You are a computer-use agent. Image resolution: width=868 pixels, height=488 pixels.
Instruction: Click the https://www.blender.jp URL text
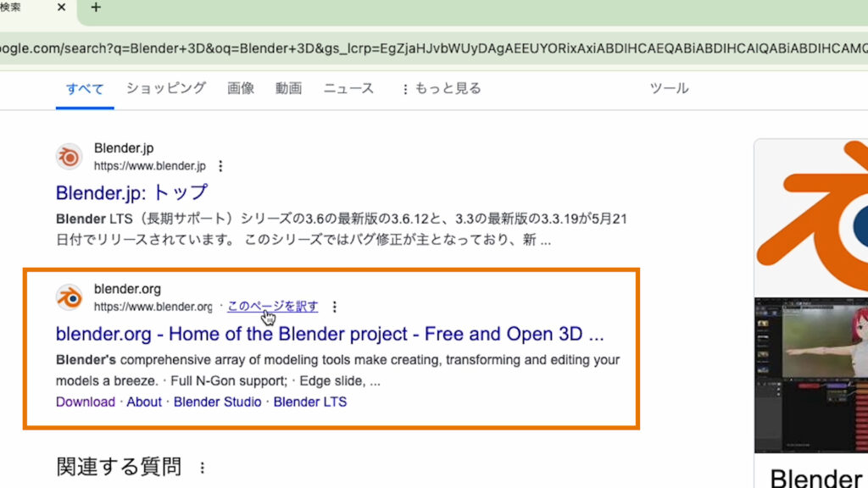tap(149, 166)
